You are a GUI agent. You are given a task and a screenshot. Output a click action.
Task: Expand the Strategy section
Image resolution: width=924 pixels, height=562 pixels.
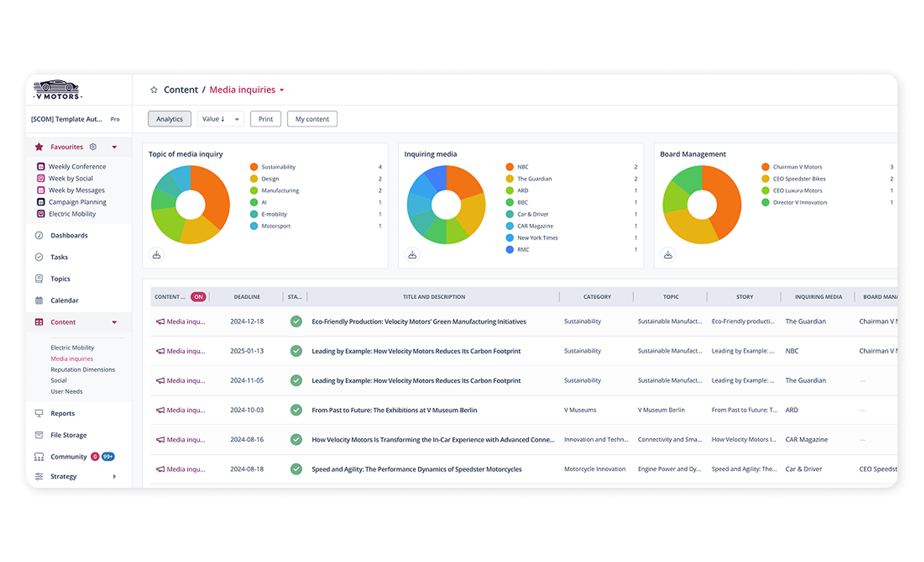click(x=114, y=476)
